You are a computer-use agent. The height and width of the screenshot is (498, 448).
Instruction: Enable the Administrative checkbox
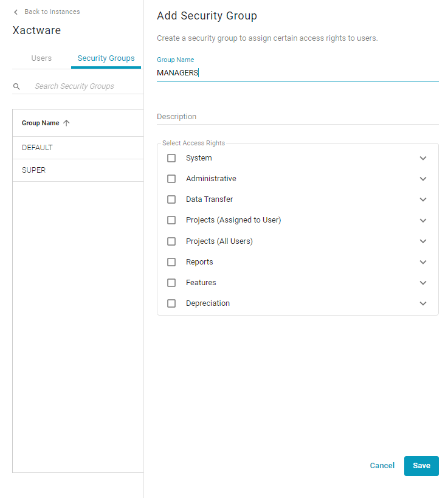(x=171, y=179)
